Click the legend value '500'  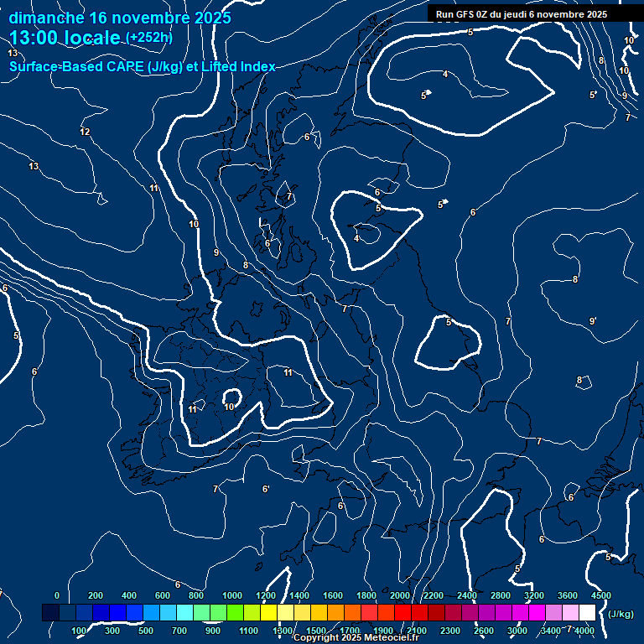coord(145,631)
